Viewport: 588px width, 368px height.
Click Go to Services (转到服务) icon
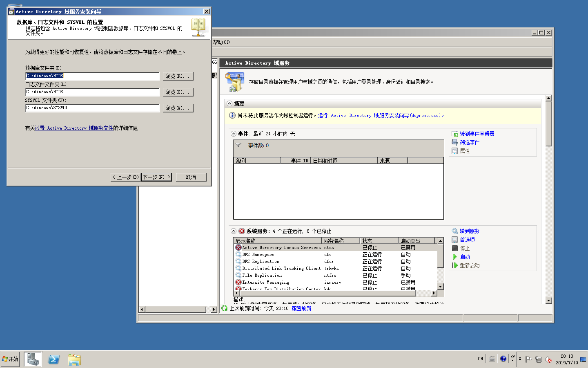pyautogui.click(x=455, y=231)
